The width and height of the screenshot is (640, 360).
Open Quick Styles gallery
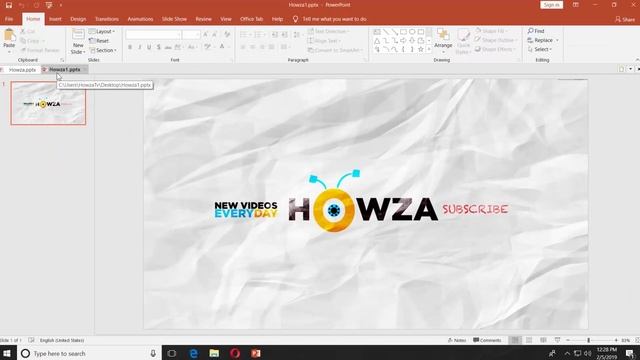pos(463,41)
